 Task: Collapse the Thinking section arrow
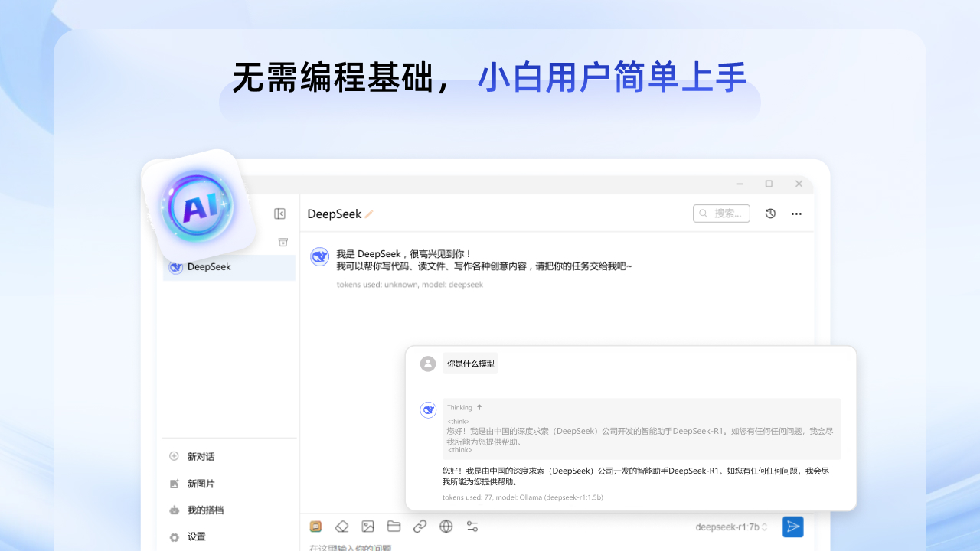click(x=479, y=407)
